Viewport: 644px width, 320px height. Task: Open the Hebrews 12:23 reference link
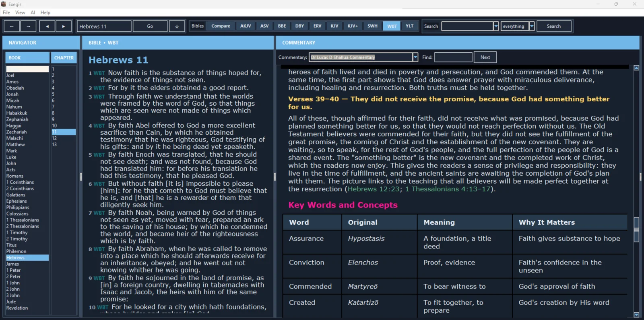(x=374, y=189)
